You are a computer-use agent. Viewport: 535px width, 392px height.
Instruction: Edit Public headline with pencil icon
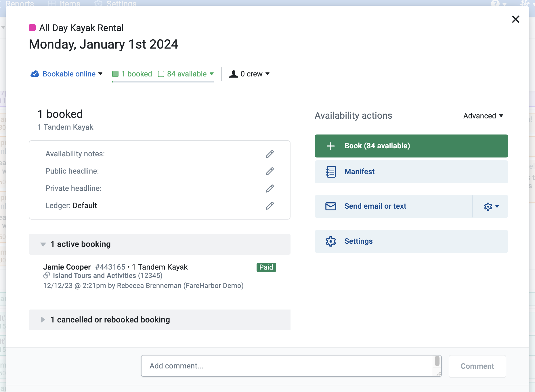pyautogui.click(x=270, y=171)
